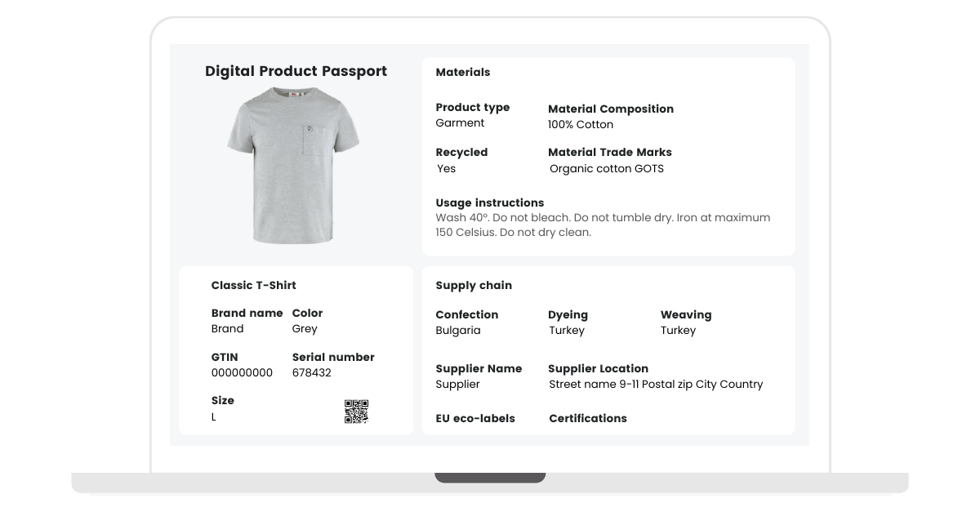Open the Certifications label

click(587, 419)
